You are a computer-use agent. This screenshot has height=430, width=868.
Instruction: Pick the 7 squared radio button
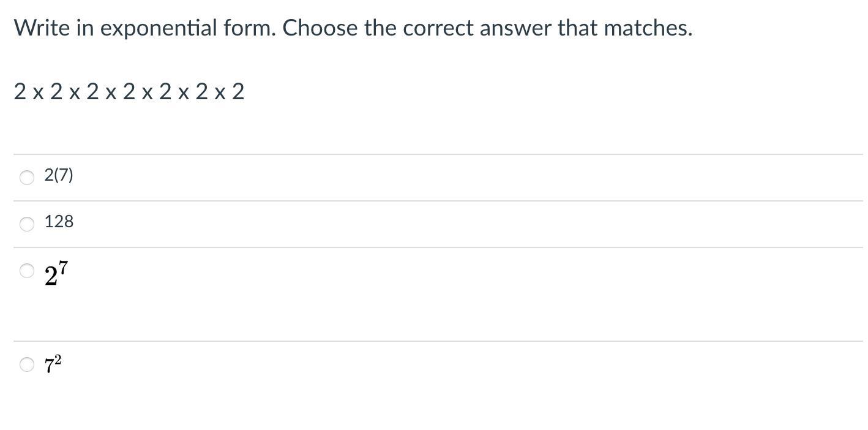pos(27,364)
